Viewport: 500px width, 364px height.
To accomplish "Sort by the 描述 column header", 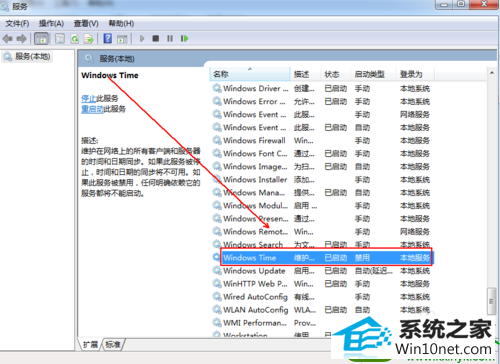I will pyautogui.click(x=305, y=74).
